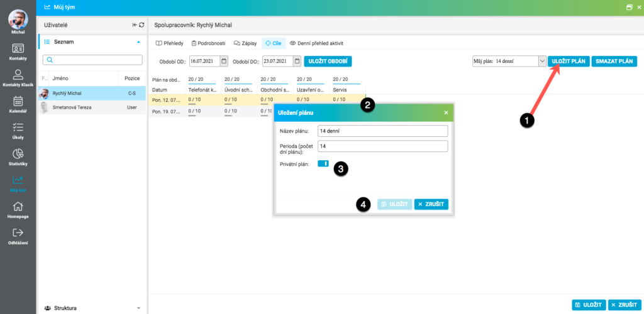Screen dimensions: 644x314
Task: Click the Telefonát column header
Action: click(203, 89)
